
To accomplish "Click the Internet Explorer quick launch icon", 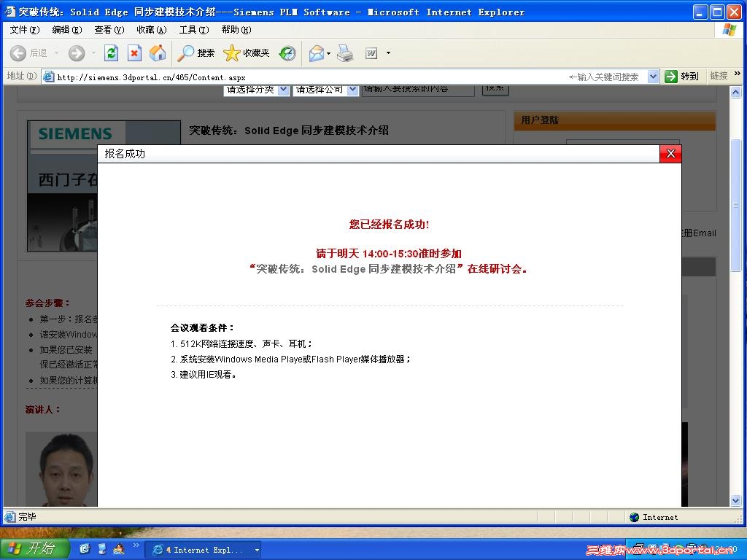I will [85, 549].
